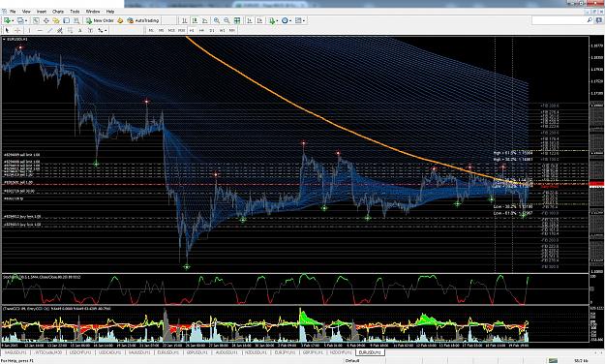The height and width of the screenshot is (364, 605).
Task: Switch to the NZDCHF,H1 chart tab
Action: 341,352
